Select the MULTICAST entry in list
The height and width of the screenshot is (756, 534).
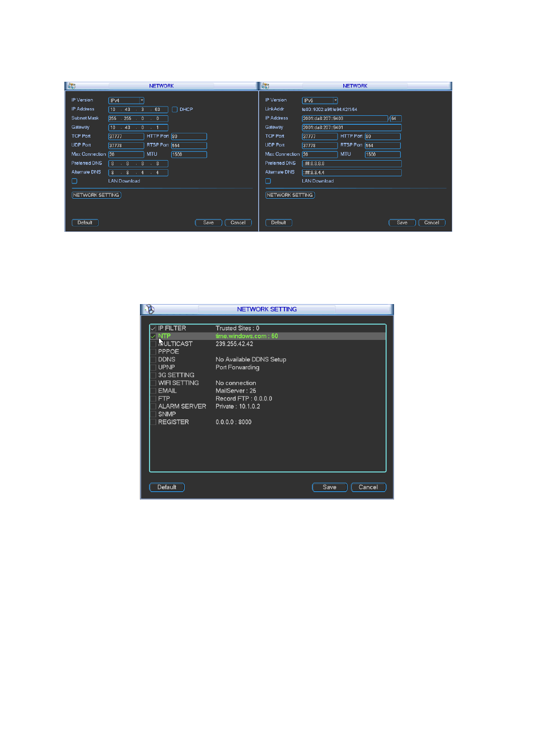[268, 344]
